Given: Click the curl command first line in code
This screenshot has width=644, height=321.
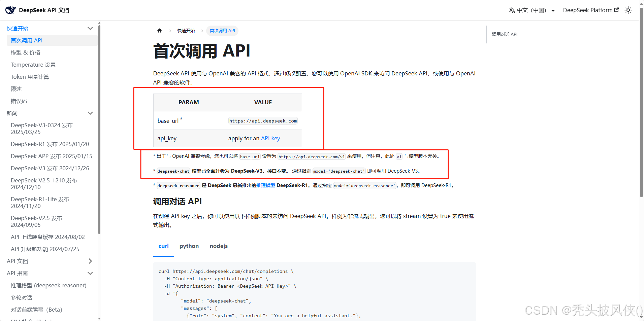Looking at the screenshot, I should coord(226,271).
